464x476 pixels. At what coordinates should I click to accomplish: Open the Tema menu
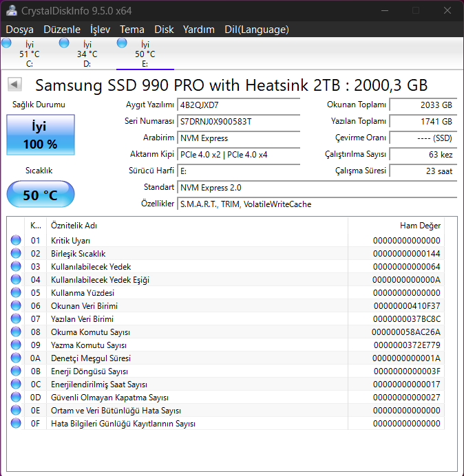[132, 30]
